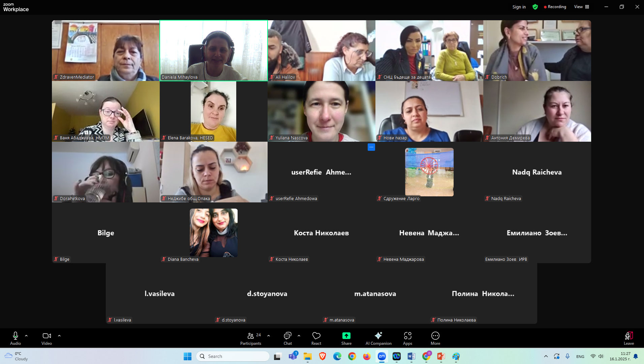Leave the meeting
Viewport: 644px width, 364px height.
(629, 338)
